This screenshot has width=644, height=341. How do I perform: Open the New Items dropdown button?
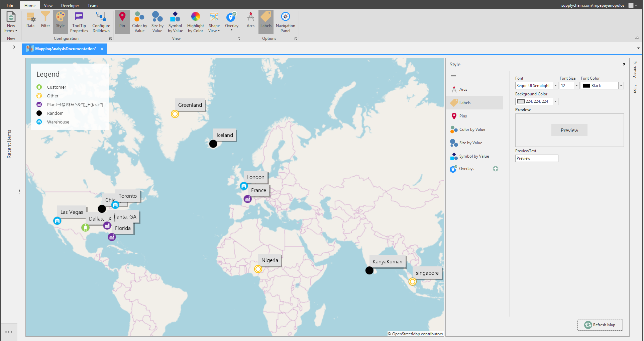click(11, 22)
